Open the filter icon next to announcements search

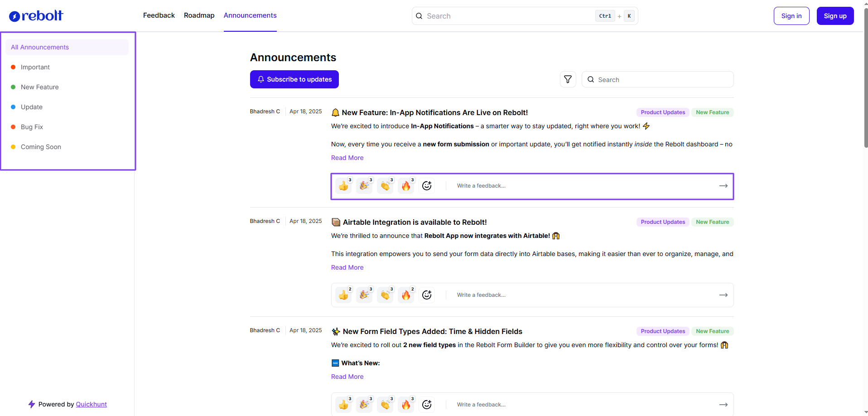click(x=568, y=79)
